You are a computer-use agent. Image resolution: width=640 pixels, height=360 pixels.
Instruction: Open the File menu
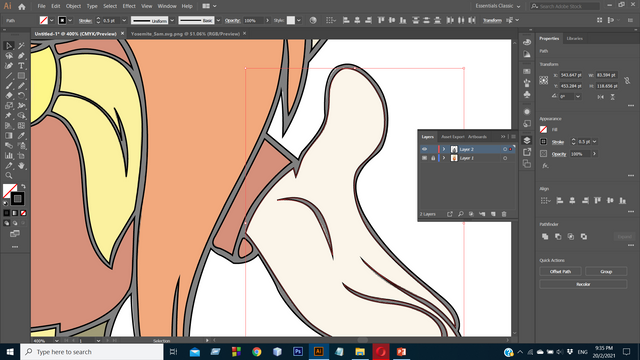[41, 6]
